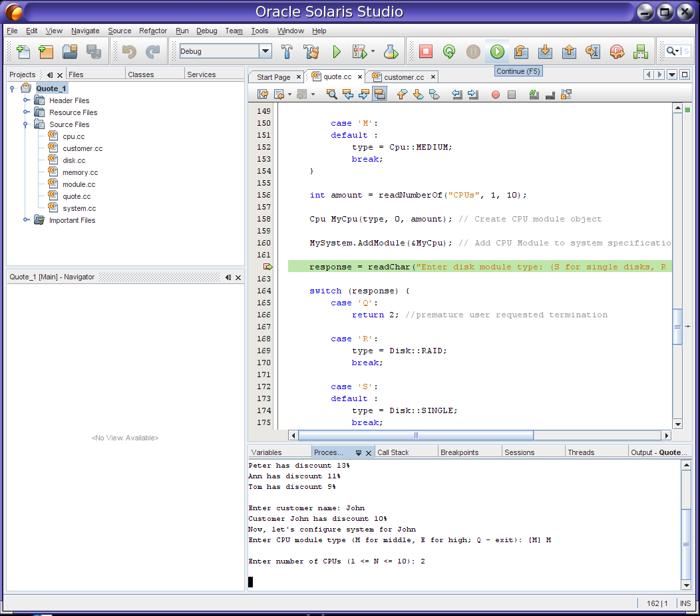The image size is (700, 616).
Task: Switch to the customer.cc editor tab
Action: click(403, 77)
